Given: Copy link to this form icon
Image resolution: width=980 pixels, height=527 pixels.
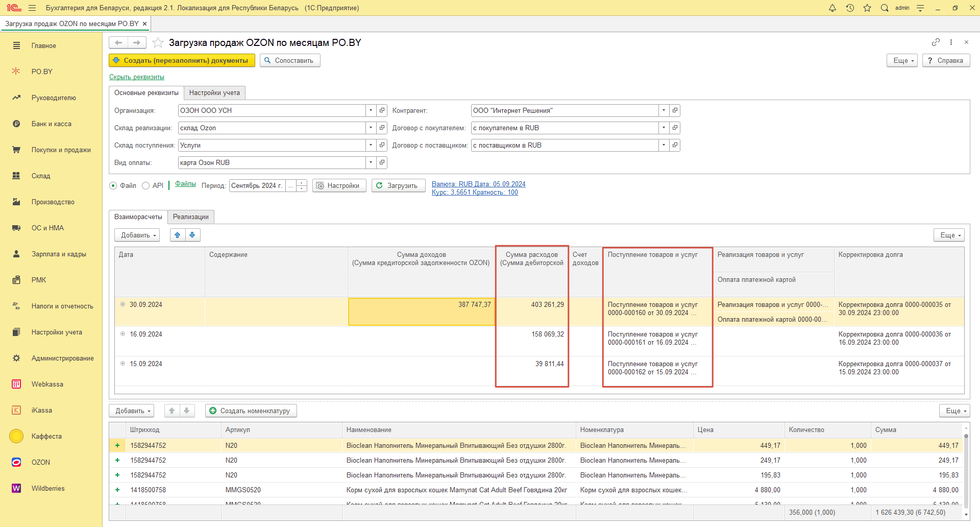Looking at the screenshot, I should (x=936, y=42).
